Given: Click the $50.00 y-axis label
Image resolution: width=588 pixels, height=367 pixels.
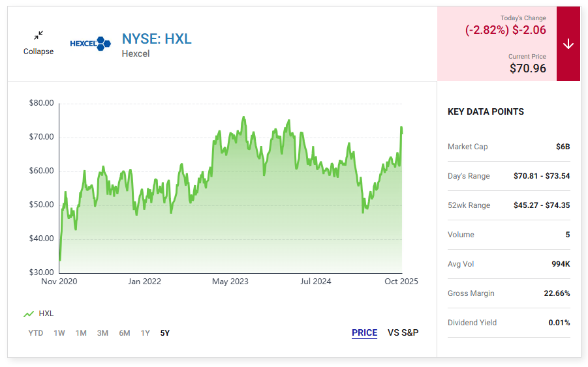Looking at the screenshot, I should pyautogui.click(x=42, y=205).
